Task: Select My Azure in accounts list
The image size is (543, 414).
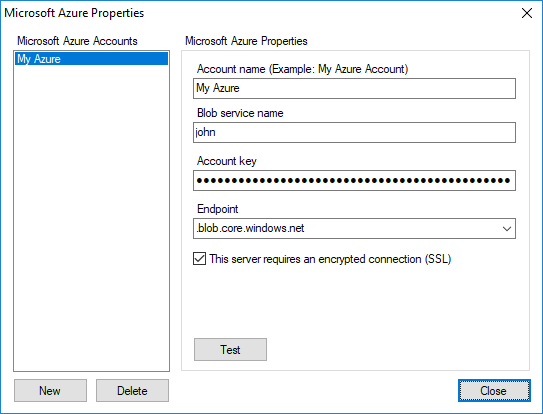Action: (91, 59)
